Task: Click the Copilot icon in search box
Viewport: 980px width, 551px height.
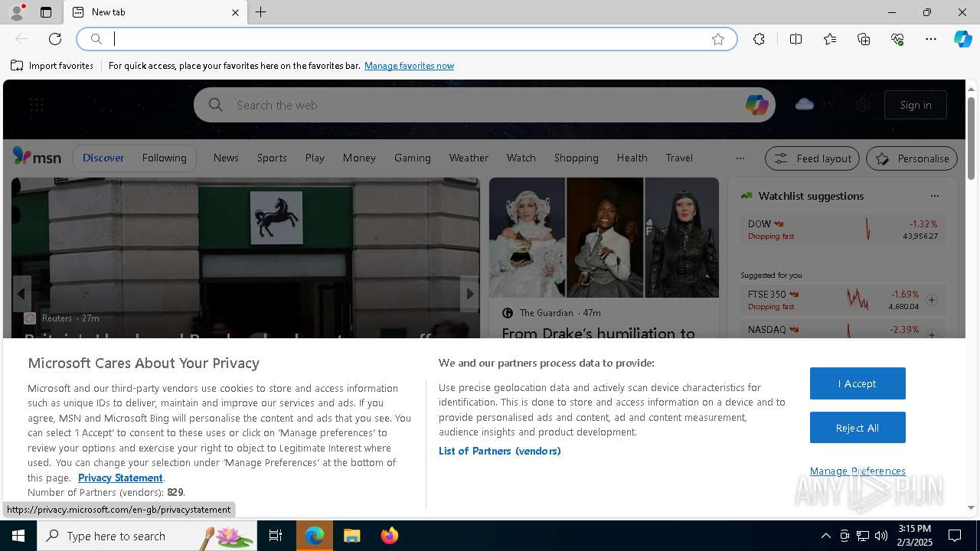Action: point(756,105)
